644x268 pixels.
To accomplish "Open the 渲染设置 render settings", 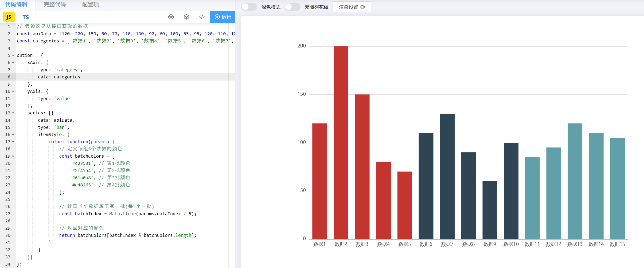I will 352,7.
